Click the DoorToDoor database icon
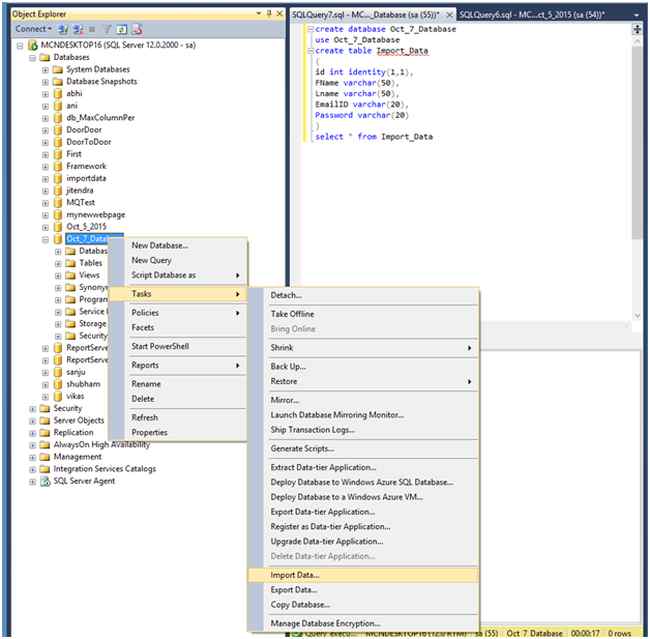Viewport: 650px width, 639px height. [x=58, y=142]
